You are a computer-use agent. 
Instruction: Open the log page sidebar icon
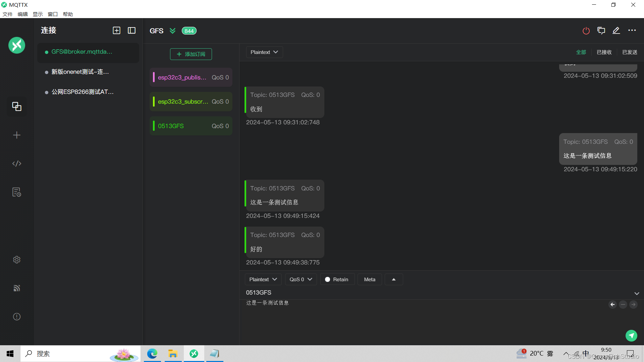click(x=17, y=192)
